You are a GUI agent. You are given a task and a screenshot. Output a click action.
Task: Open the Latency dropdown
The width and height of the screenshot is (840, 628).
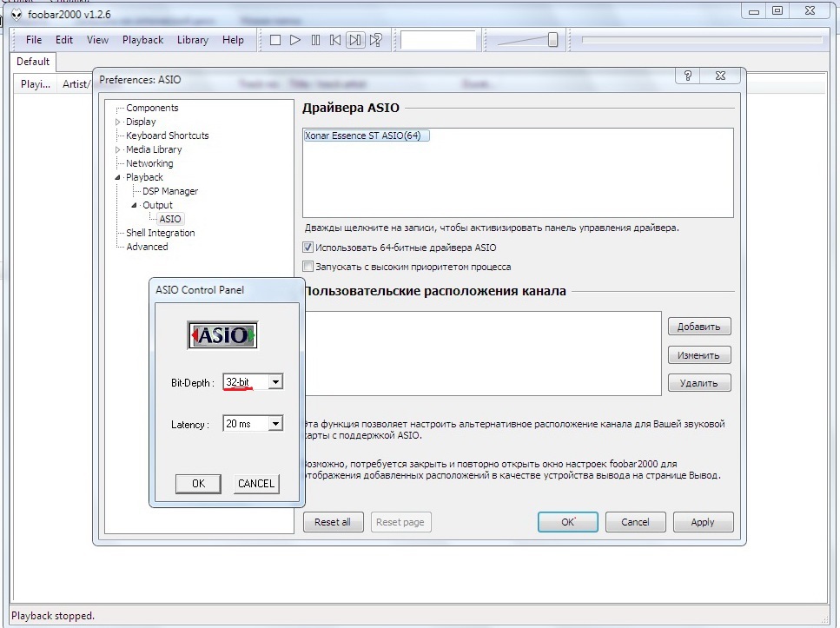(x=274, y=424)
